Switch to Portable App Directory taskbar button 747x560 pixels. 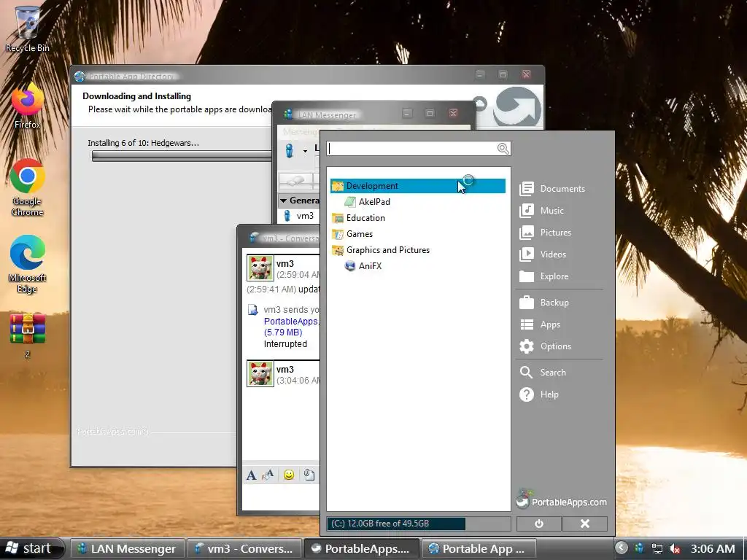point(479,548)
